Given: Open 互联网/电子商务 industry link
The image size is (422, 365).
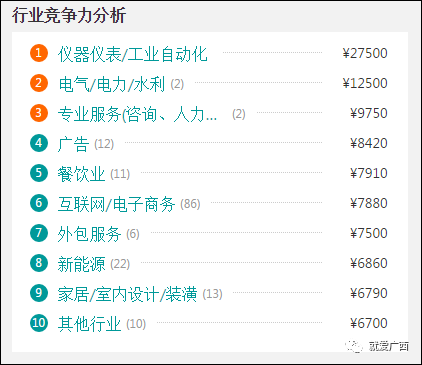Looking at the screenshot, I should point(116,204).
